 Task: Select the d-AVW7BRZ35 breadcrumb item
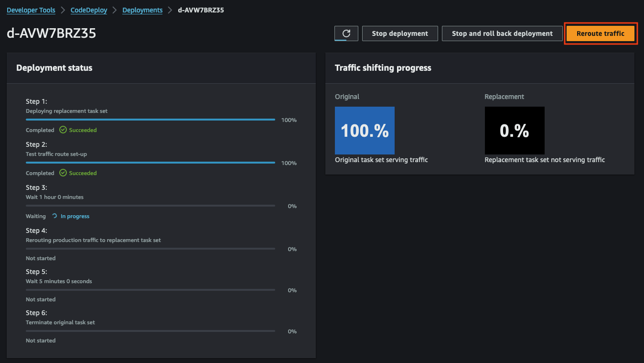[200, 10]
